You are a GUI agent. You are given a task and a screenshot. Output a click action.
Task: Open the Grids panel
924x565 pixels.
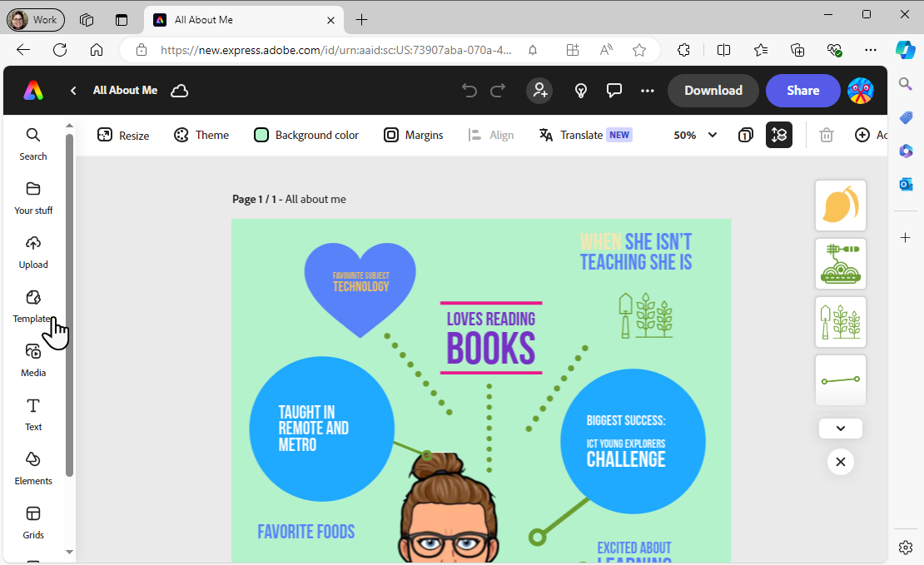33,523
